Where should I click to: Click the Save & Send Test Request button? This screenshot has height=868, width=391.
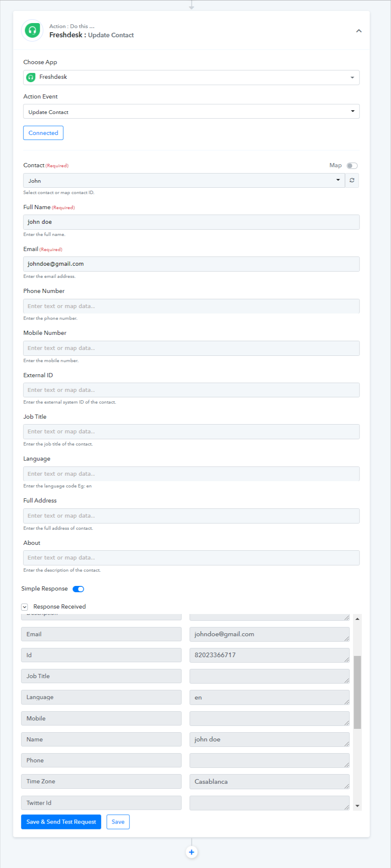tap(61, 822)
